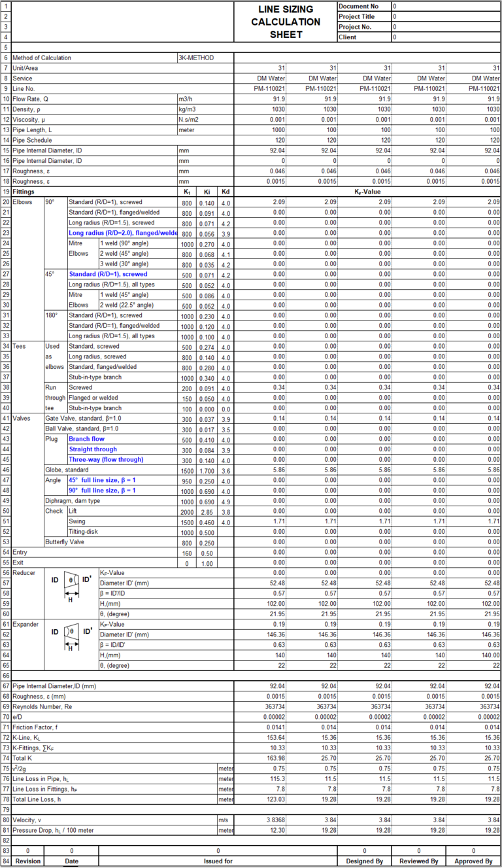The height and width of the screenshot is (868, 502).
Task: Select the blue Three-way (flow through) cell
Action: pyautogui.click(x=105, y=459)
